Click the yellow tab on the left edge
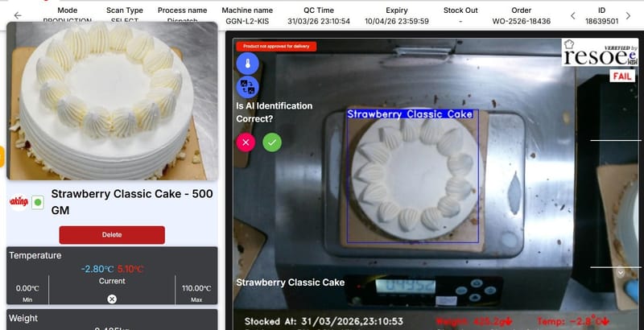 [x=2, y=156]
